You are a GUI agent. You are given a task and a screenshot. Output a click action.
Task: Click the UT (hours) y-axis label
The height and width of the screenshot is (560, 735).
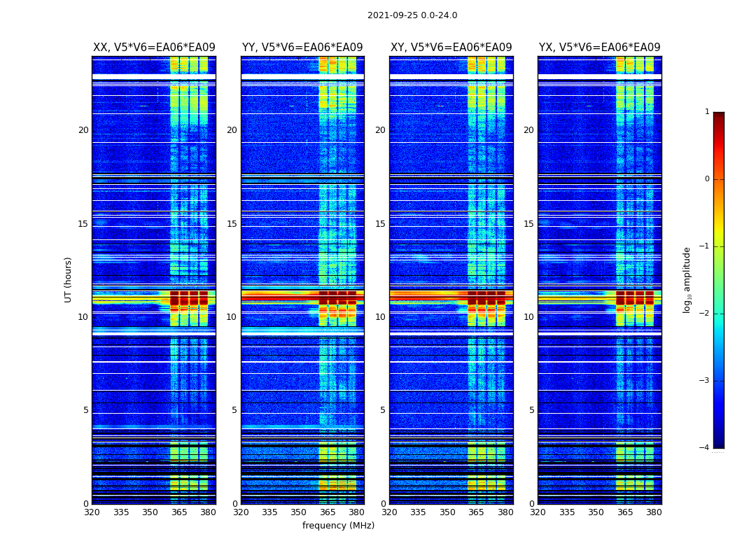[x=69, y=279]
